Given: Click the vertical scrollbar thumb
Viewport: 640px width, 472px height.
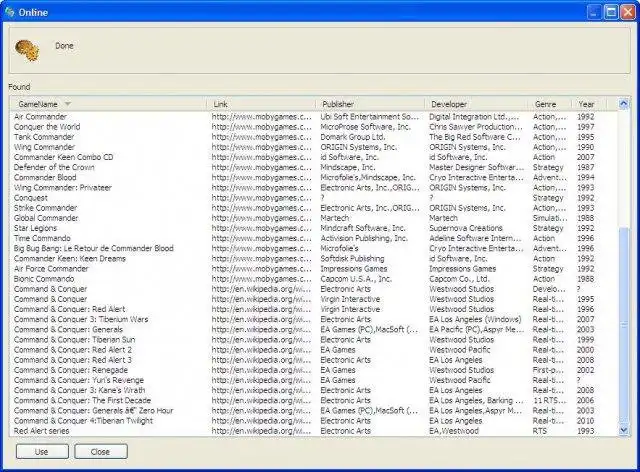Looking at the screenshot, I should pos(623,325).
